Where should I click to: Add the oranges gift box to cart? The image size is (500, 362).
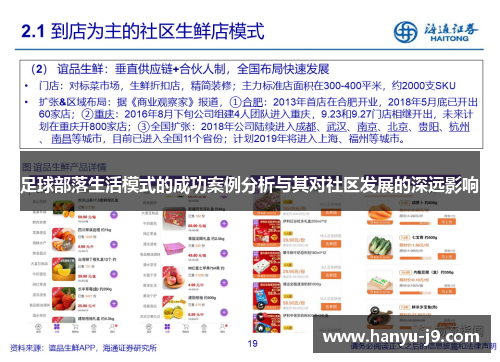(114, 215)
